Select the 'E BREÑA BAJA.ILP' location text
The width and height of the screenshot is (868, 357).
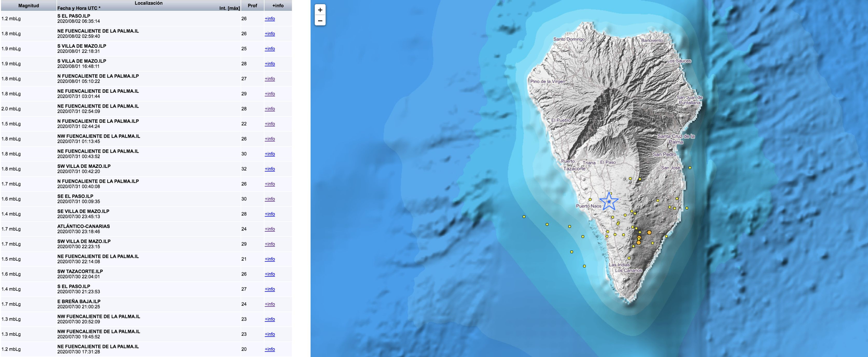tap(79, 301)
